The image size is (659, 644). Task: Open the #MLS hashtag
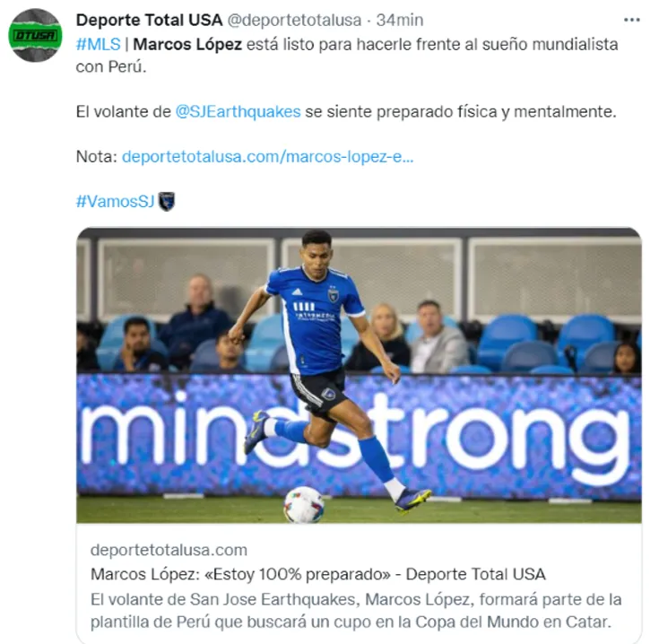tap(99, 44)
